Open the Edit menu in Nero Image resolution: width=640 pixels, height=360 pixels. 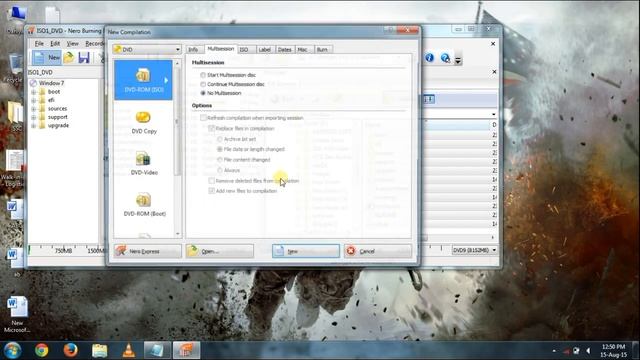55,43
